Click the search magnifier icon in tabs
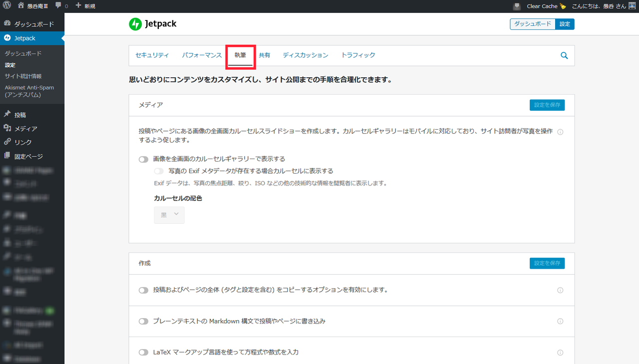Image resolution: width=639 pixels, height=364 pixels. 564,56
